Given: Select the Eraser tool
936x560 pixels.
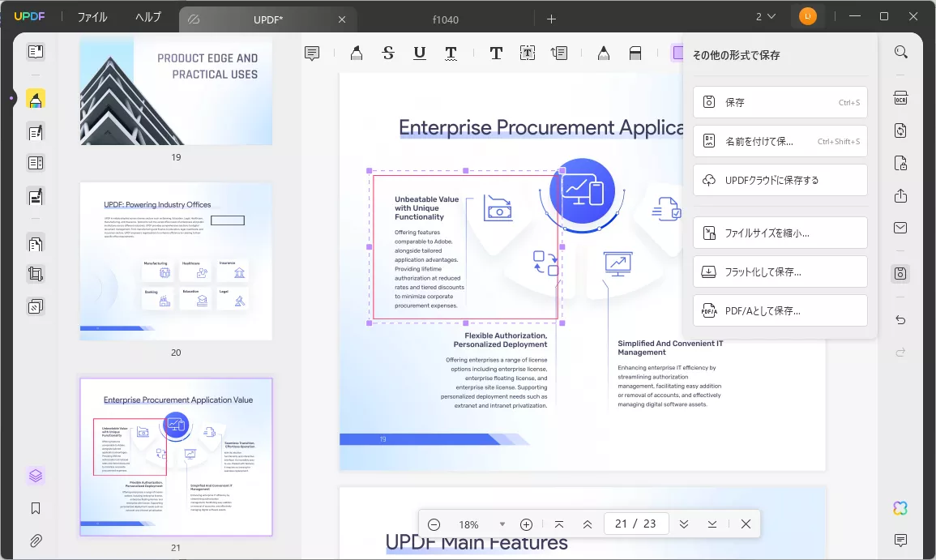Looking at the screenshot, I should click(635, 53).
